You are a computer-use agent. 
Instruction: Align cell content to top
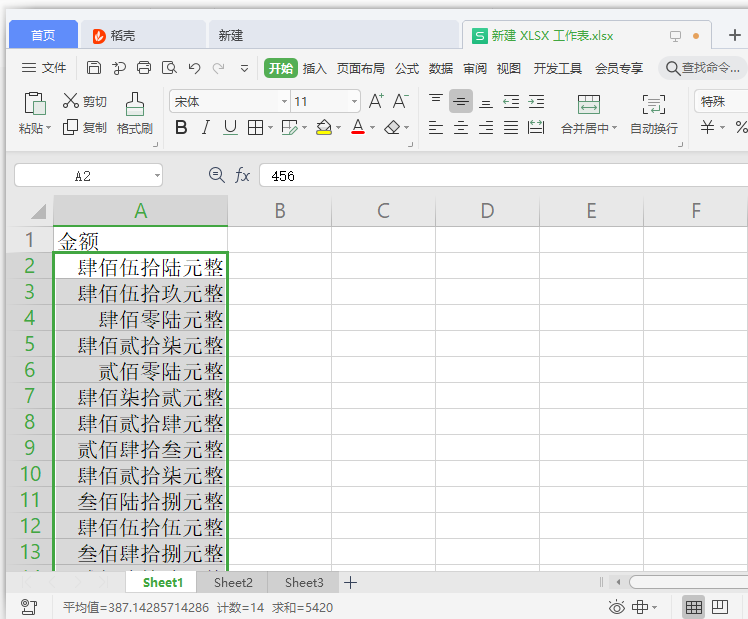click(x=436, y=99)
